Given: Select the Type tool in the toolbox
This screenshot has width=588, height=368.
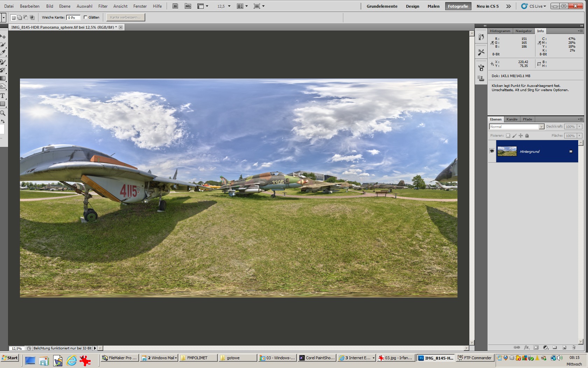Looking at the screenshot, I should pyautogui.click(x=2, y=96).
